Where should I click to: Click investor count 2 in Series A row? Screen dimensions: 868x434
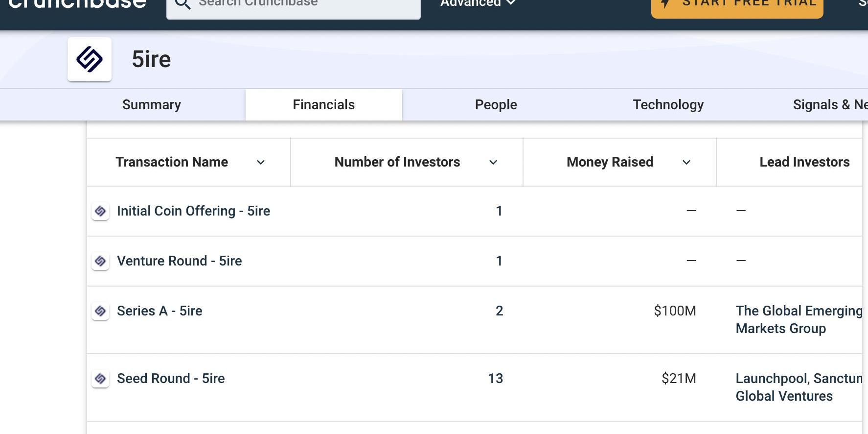tap(499, 311)
